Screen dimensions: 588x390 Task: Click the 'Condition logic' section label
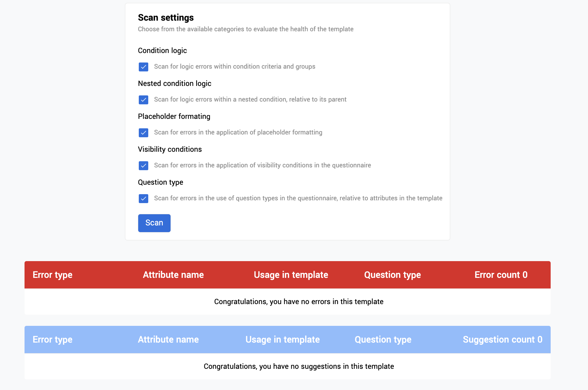click(x=162, y=50)
